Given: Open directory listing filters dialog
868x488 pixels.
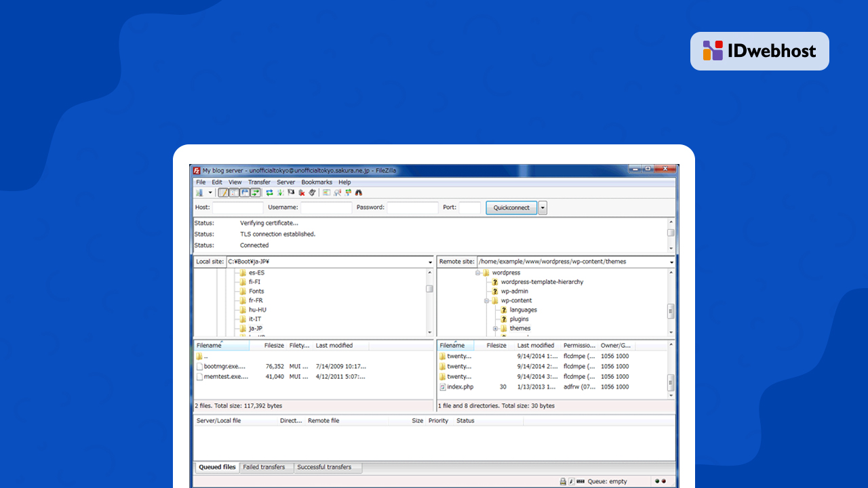Looking at the screenshot, I should click(x=326, y=192).
